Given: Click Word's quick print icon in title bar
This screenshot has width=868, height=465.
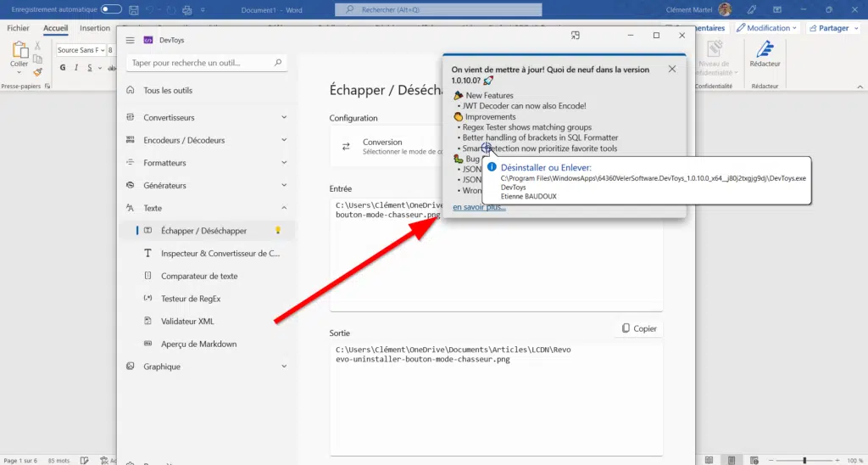Looking at the screenshot, I should [187, 10].
